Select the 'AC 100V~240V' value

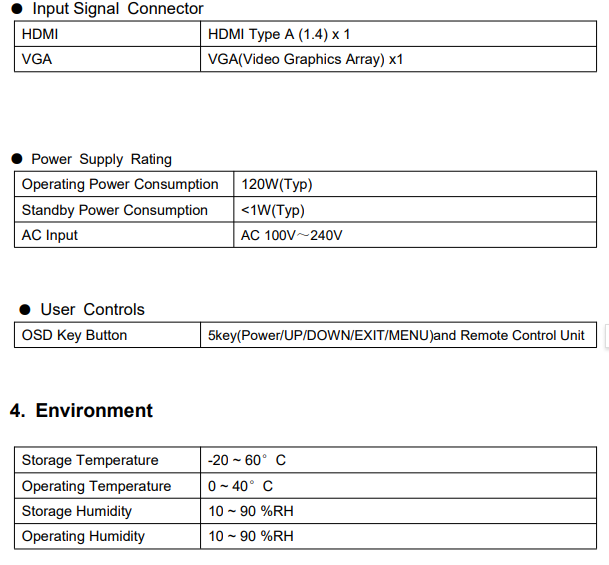click(x=291, y=235)
